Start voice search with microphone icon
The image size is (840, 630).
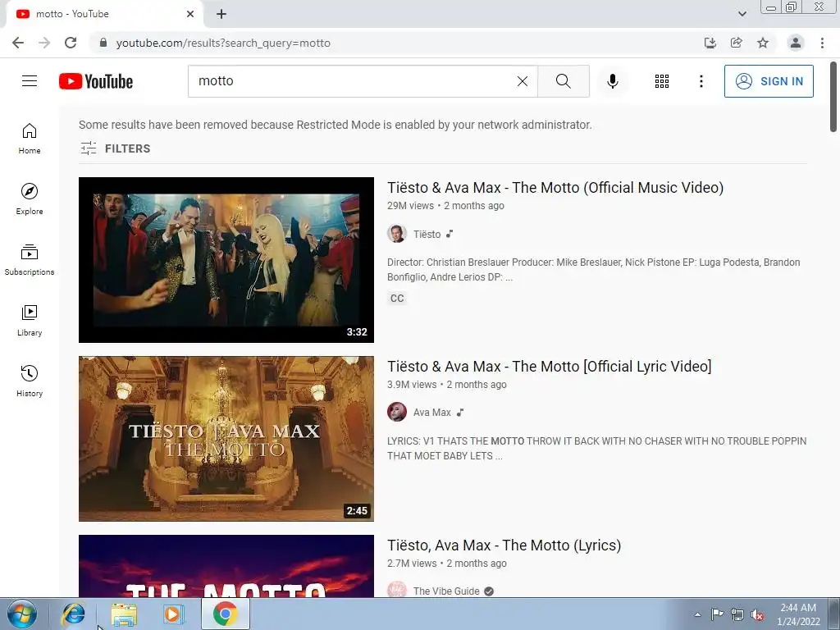(612, 81)
